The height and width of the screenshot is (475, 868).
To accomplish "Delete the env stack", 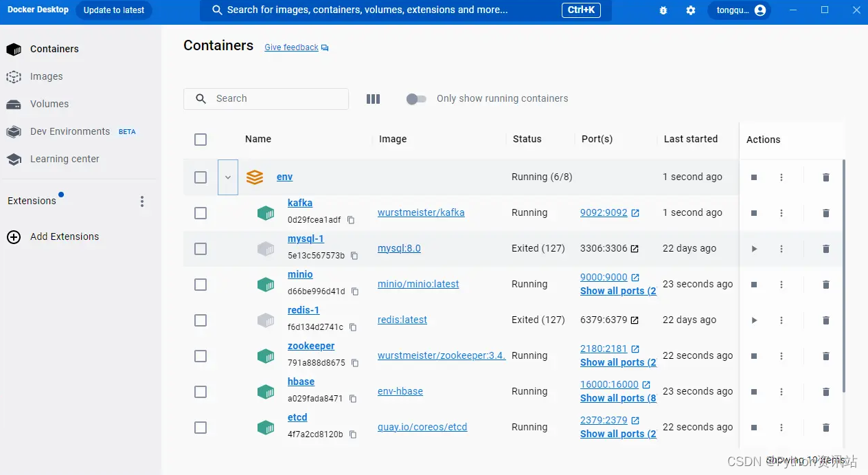I will point(826,177).
